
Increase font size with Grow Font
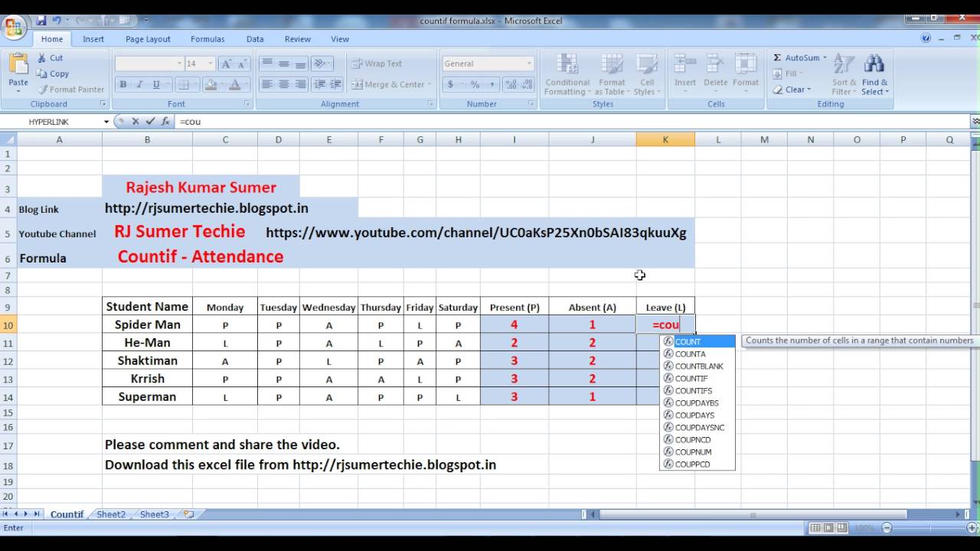[x=227, y=64]
